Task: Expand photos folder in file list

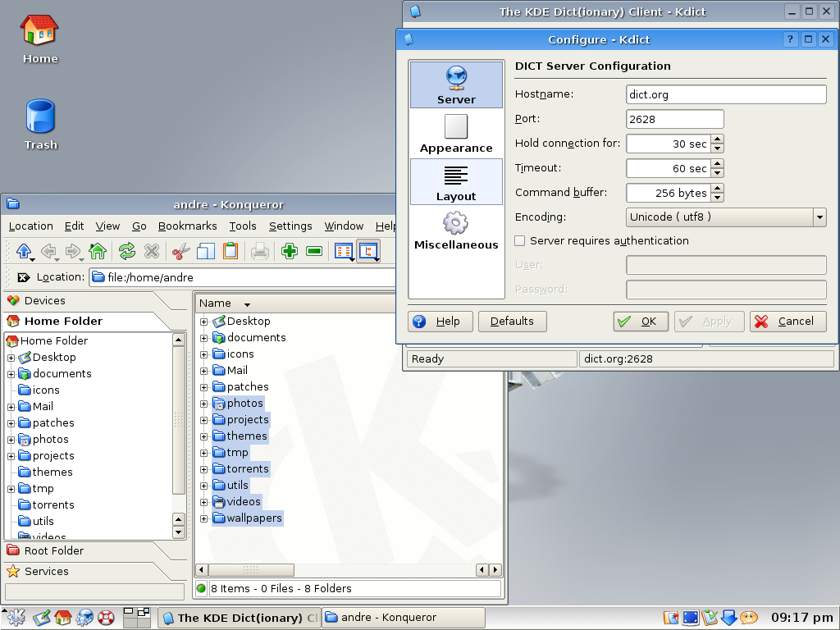Action: [203, 404]
